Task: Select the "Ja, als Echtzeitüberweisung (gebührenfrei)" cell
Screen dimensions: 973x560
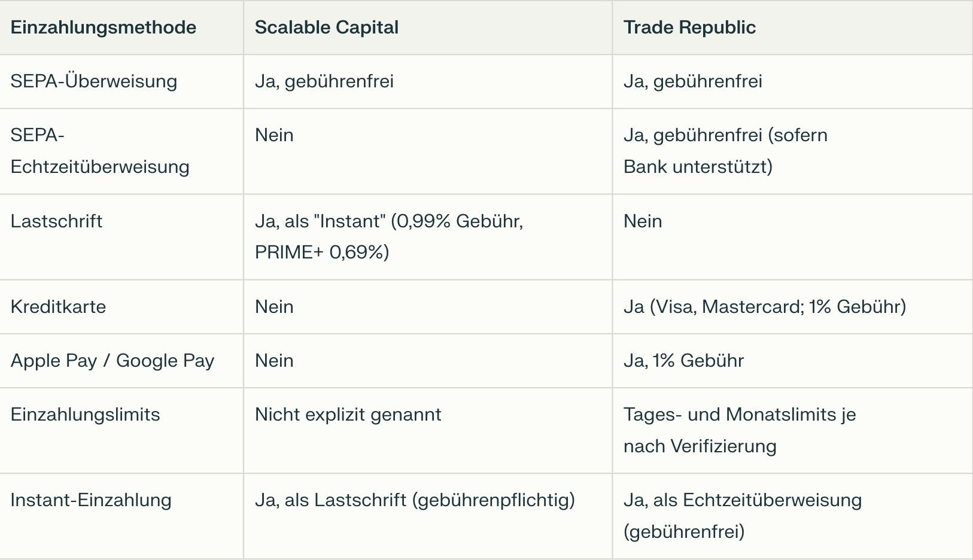Action: pos(743,516)
